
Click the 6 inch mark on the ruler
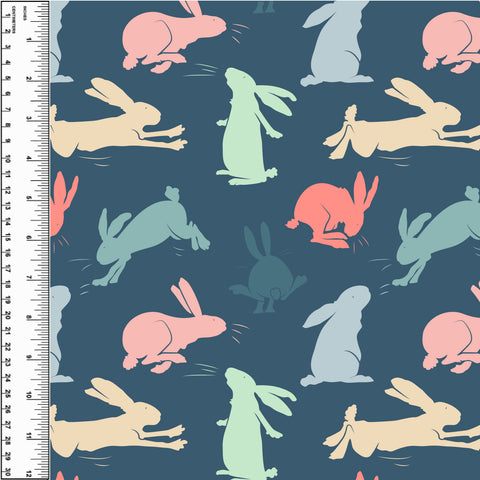[29, 238]
